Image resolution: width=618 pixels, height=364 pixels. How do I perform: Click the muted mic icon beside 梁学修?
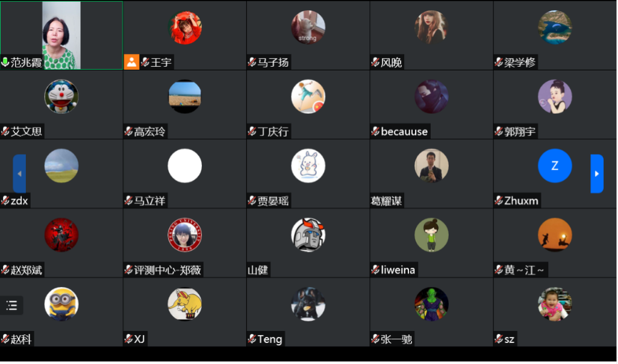coord(499,62)
